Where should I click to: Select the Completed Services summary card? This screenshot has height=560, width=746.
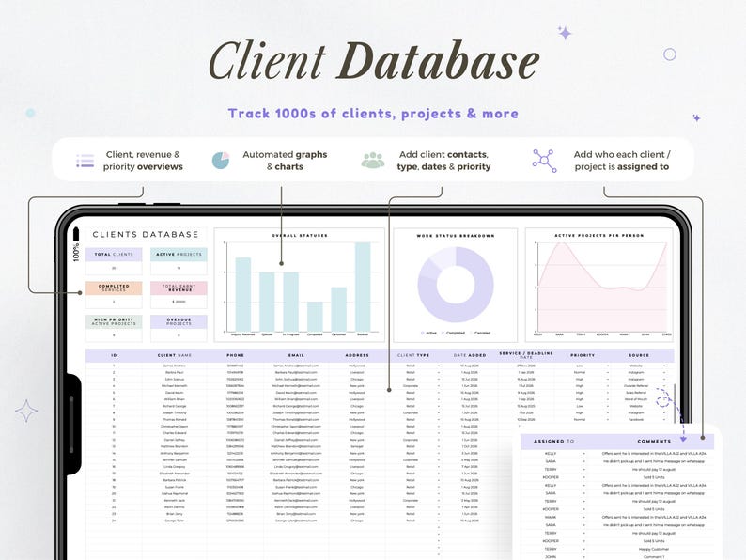pos(114,294)
